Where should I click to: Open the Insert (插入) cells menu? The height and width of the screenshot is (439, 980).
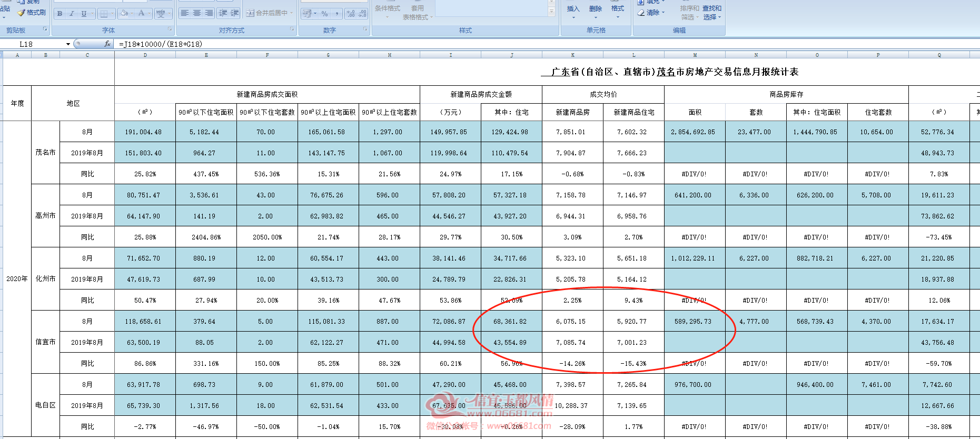click(x=573, y=12)
